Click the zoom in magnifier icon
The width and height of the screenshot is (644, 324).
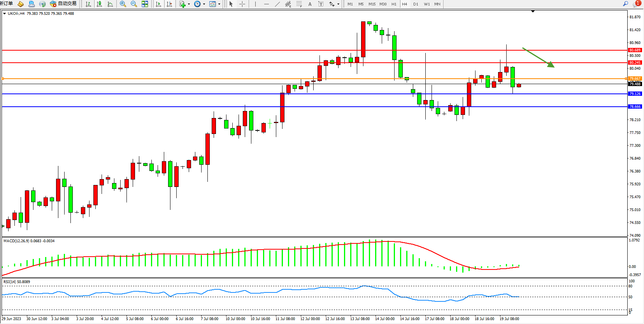[x=123, y=4]
